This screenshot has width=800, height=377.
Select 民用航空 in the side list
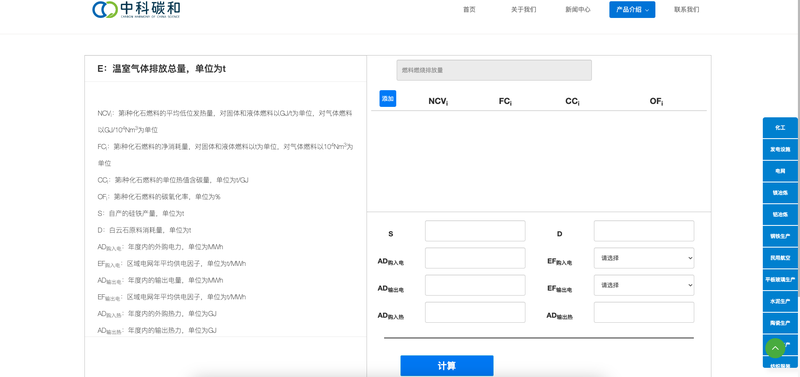click(x=780, y=258)
